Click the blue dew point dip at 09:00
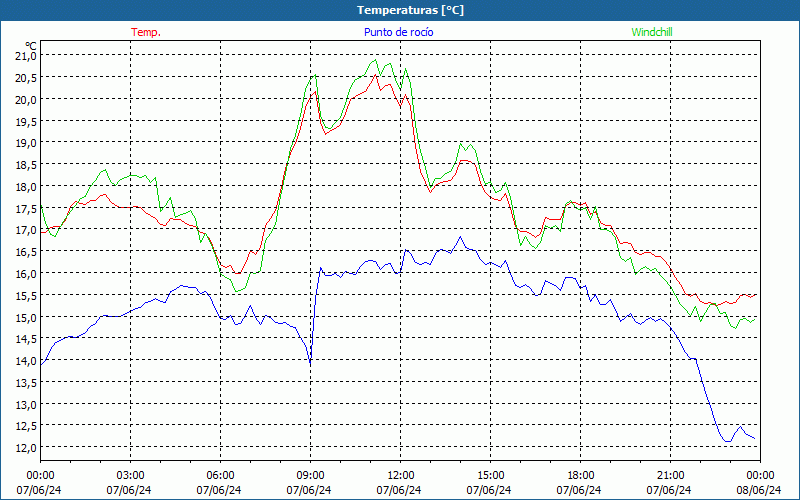This screenshot has height=500, width=800. [310, 362]
